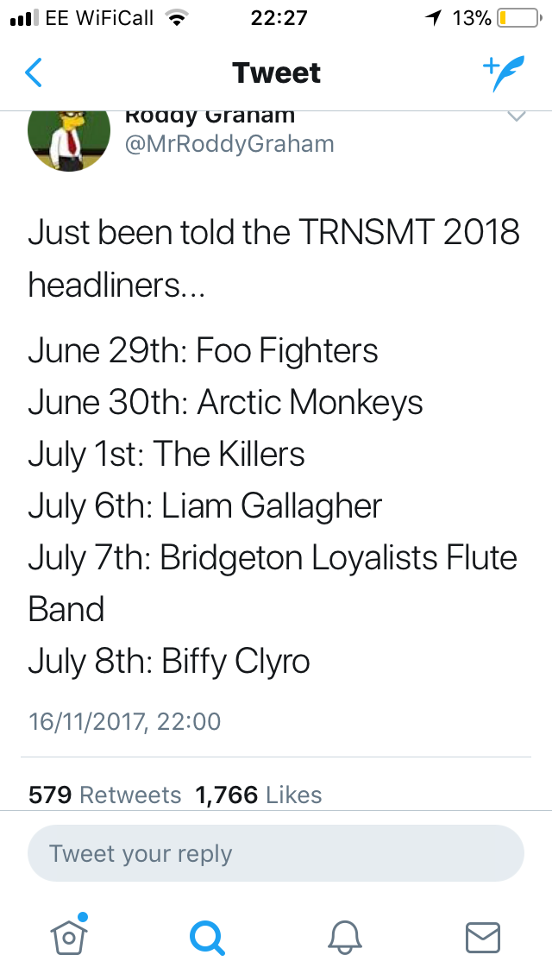
Task: Tap the Tweet your reply field
Action: (x=276, y=853)
